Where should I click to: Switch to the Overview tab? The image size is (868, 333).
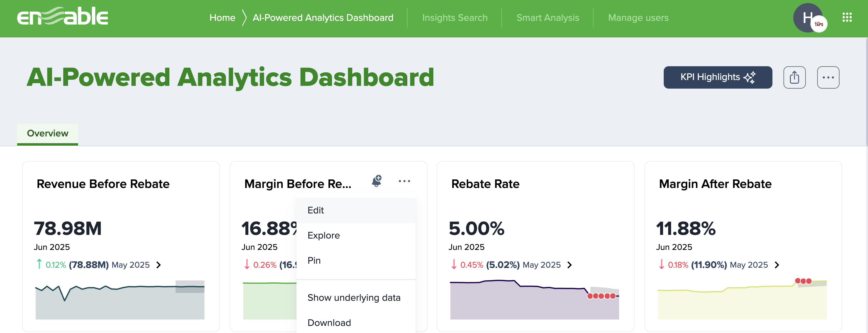pos(47,133)
